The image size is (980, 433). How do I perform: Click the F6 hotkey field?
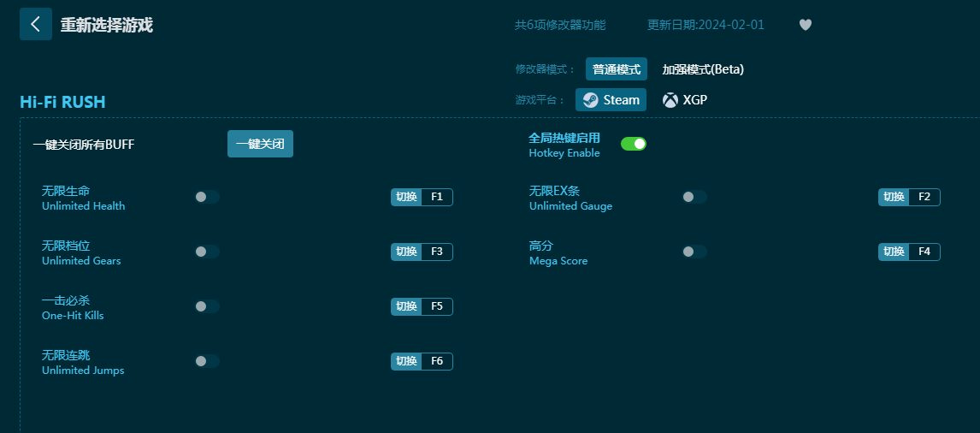coord(437,361)
